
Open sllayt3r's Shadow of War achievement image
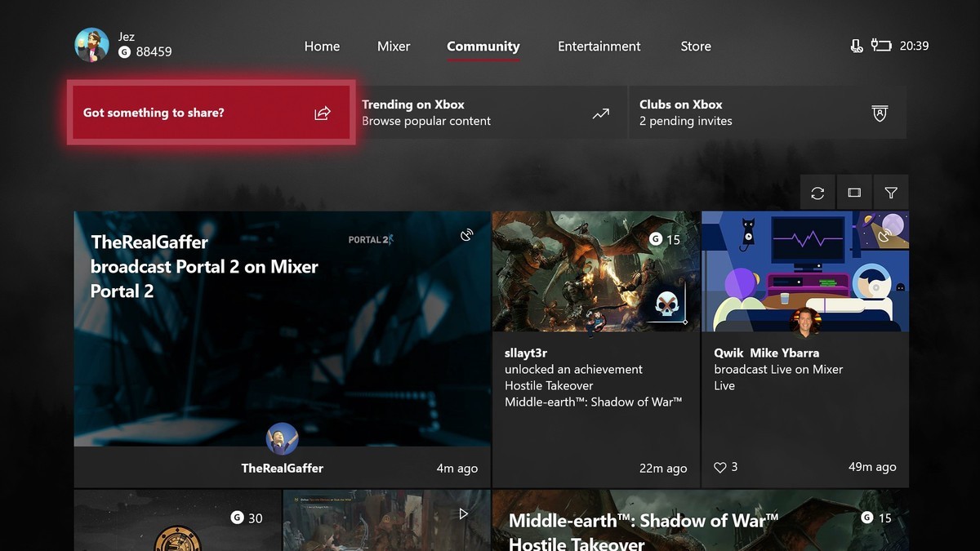pos(595,271)
